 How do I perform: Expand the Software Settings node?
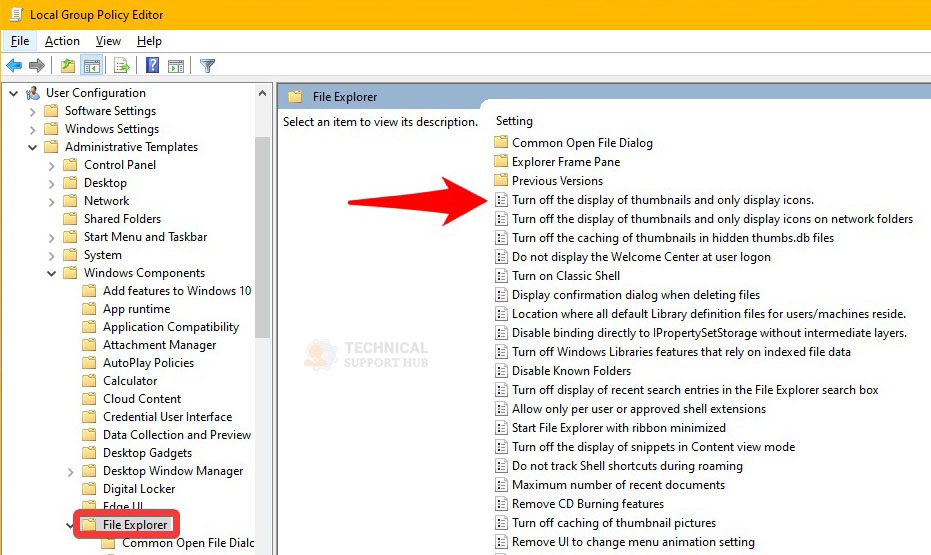33,112
